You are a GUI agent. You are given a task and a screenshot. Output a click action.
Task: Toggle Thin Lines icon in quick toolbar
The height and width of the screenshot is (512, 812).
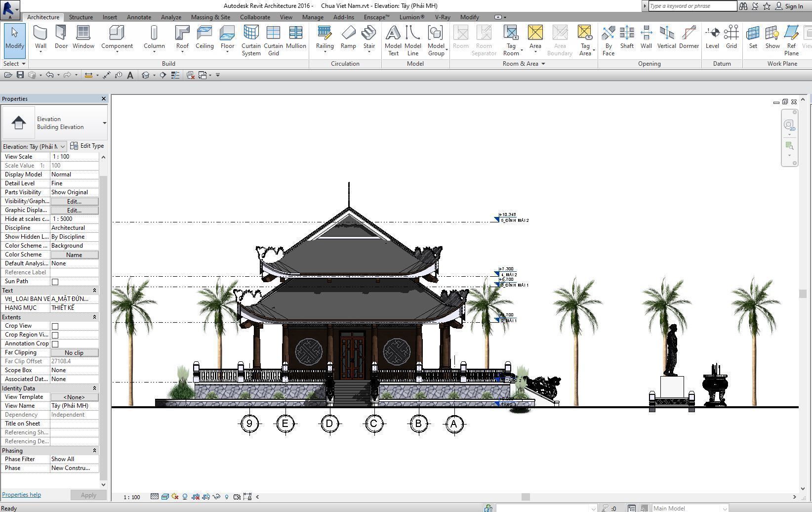pyautogui.click(x=175, y=75)
